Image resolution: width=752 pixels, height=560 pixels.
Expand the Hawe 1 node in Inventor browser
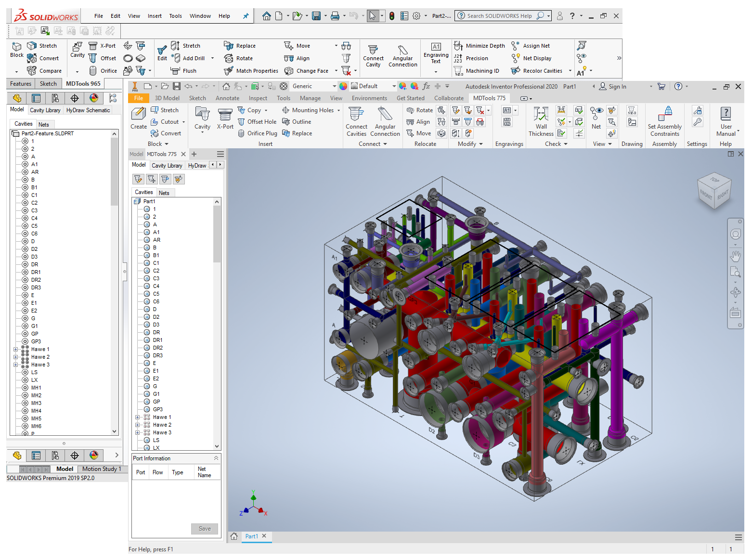pos(138,417)
